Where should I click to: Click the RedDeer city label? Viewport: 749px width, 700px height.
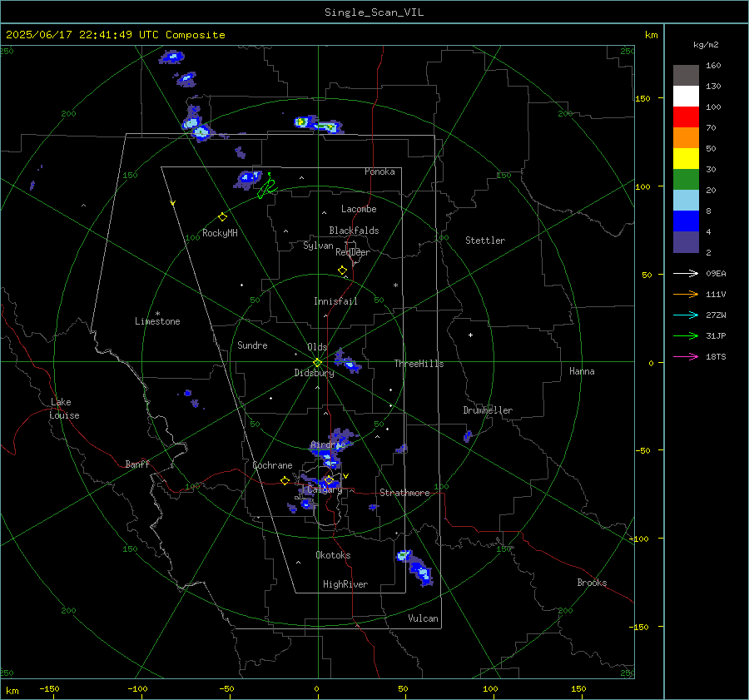353,252
